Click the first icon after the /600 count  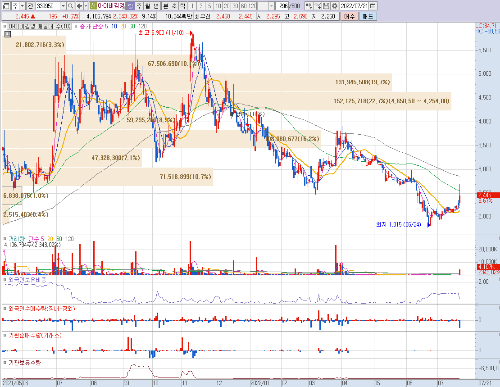pyautogui.click(x=309, y=6)
